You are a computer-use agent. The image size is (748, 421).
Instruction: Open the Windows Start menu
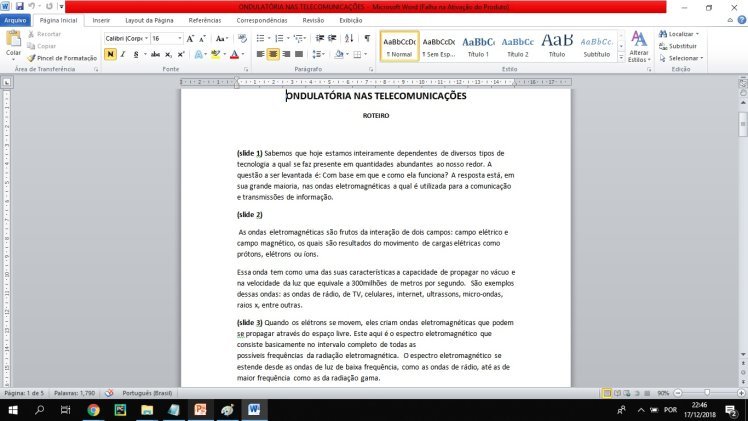coord(13,410)
